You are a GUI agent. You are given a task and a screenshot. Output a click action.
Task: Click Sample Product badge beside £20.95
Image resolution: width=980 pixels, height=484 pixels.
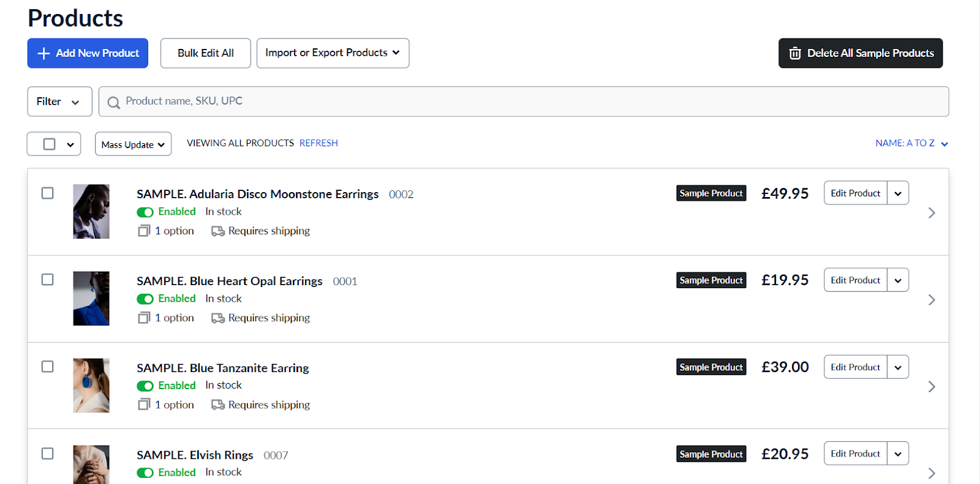[x=711, y=454]
